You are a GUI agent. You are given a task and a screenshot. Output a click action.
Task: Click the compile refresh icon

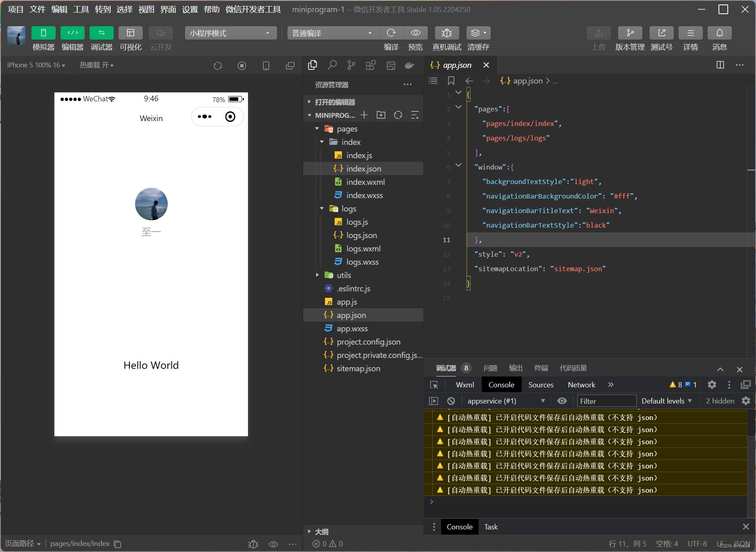(x=391, y=33)
